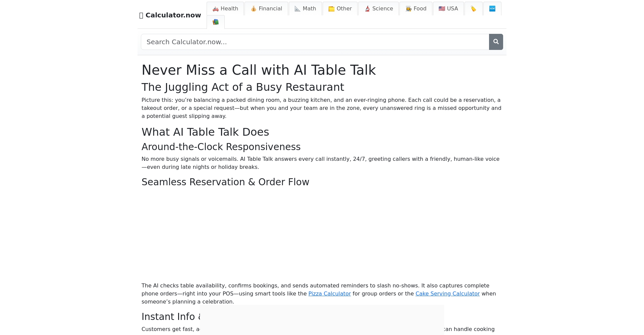The image size is (644, 335).
Task: Click the American flag icon beside USA
Action: 442,9
